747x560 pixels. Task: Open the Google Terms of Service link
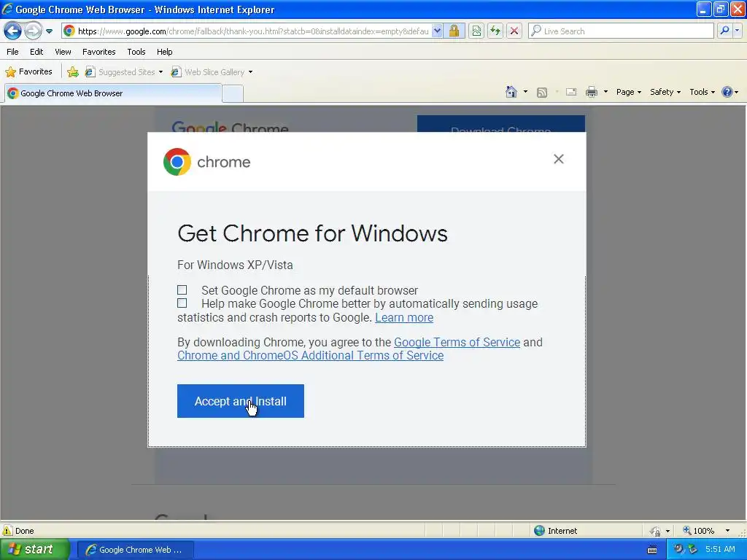[457, 343]
